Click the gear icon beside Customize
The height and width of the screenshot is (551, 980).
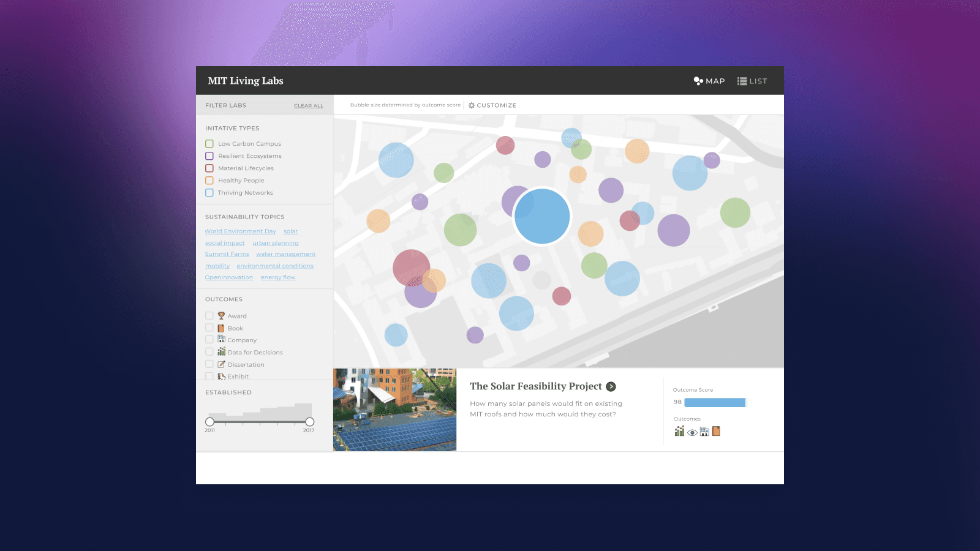click(x=472, y=105)
